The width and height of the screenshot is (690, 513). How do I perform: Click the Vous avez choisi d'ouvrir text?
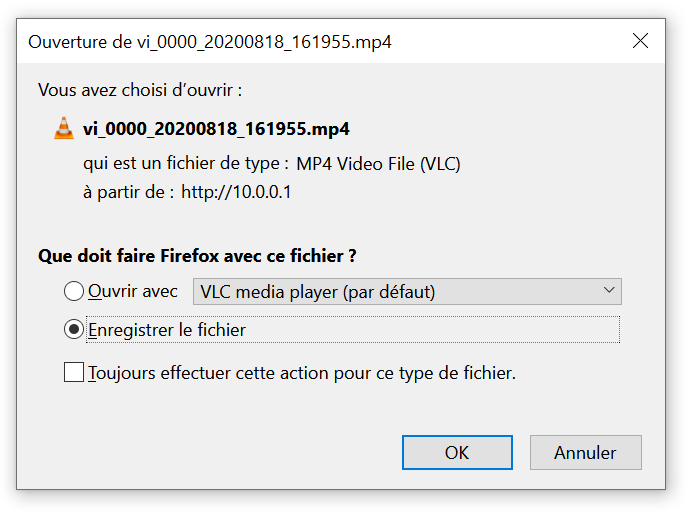140,90
